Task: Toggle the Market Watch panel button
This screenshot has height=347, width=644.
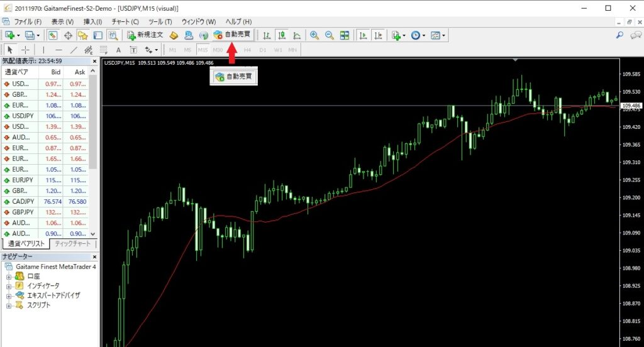Action: click(53, 36)
